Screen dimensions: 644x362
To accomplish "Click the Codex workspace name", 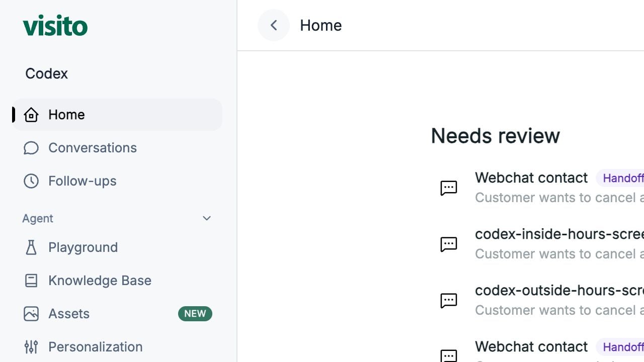I will pos(47,73).
